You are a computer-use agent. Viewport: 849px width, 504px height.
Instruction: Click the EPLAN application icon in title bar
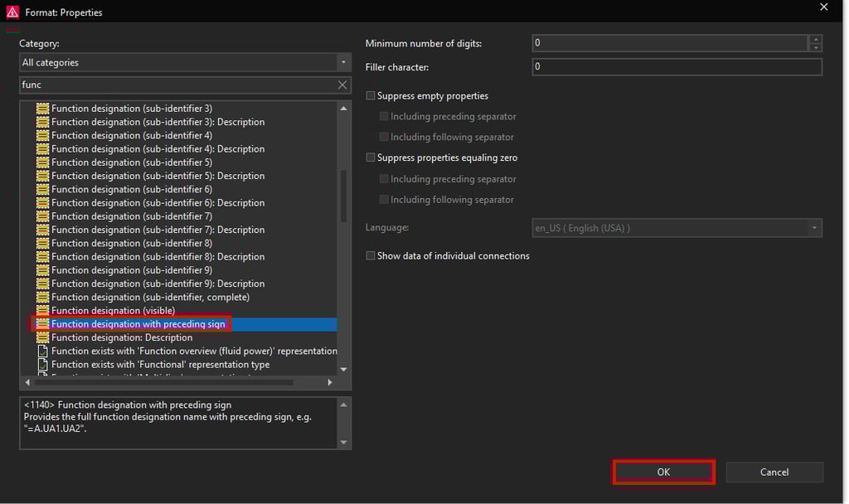(x=12, y=12)
